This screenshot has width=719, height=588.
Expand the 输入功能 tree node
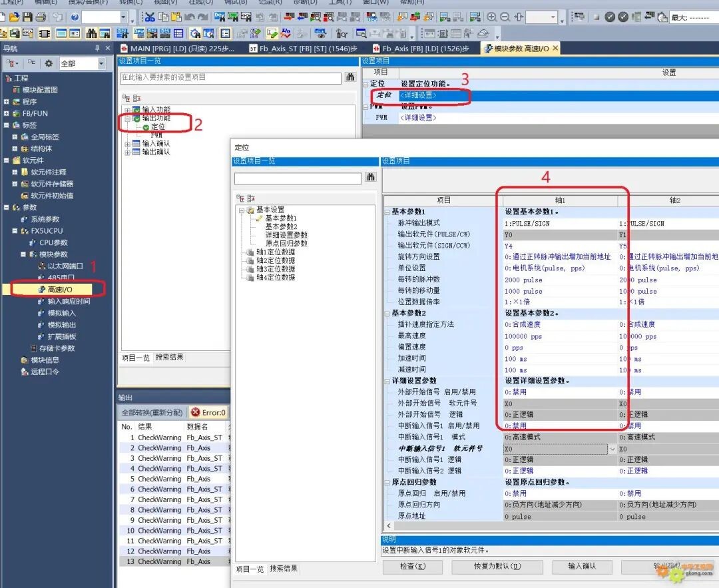pyautogui.click(x=128, y=110)
